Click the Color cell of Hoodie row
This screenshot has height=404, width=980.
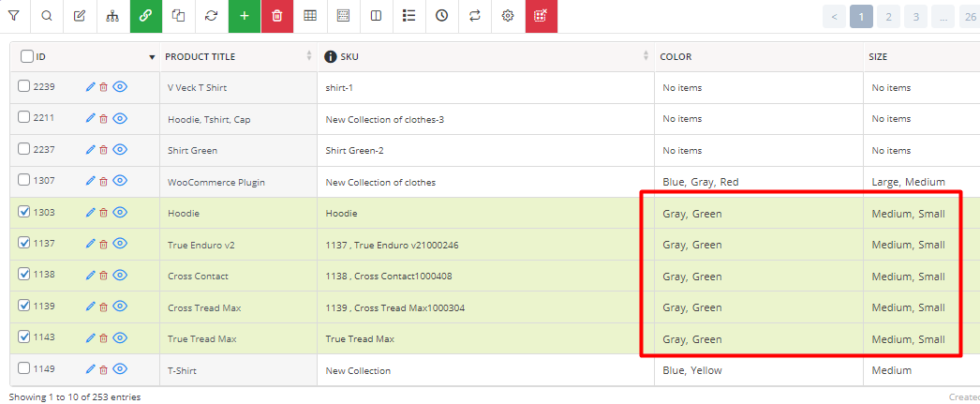pos(759,214)
